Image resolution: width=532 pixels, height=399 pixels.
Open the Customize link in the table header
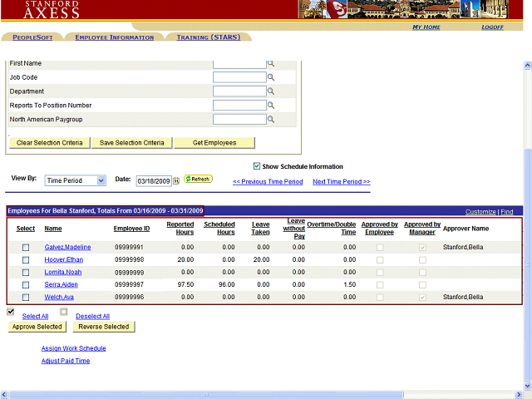pyautogui.click(x=480, y=212)
